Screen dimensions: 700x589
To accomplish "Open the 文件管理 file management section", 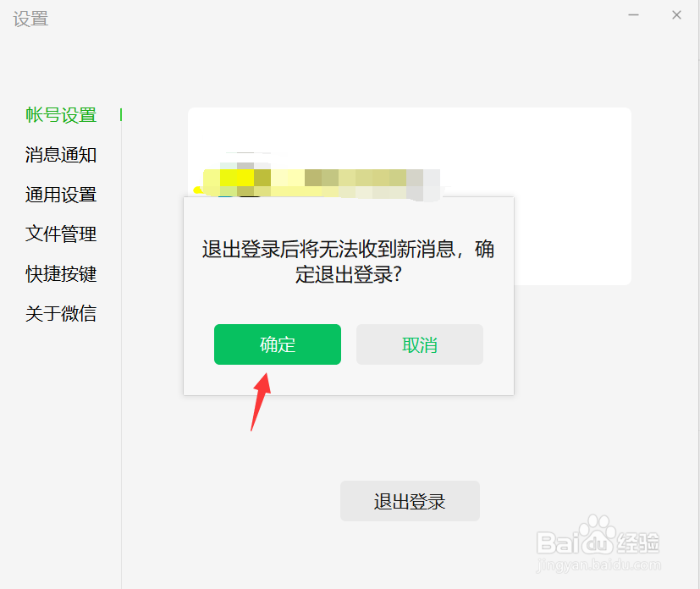I will click(61, 234).
